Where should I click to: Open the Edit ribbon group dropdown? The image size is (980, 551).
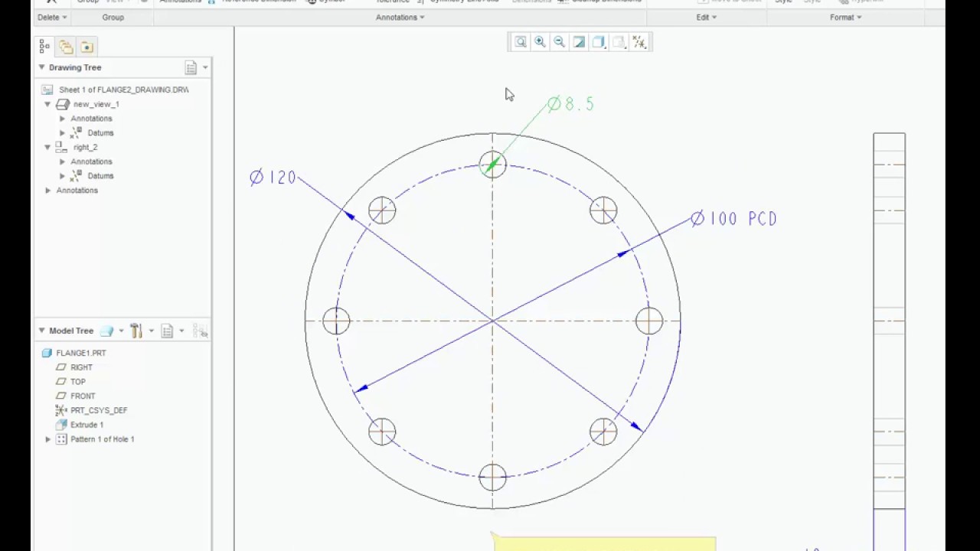tap(706, 17)
